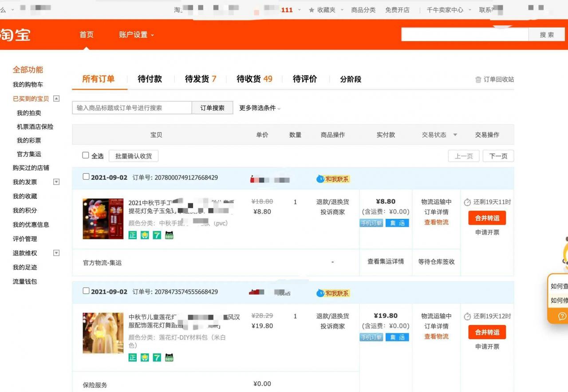Check the 全选 select-all checkbox
The image size is (568, 392).
(x=85, y=155)
